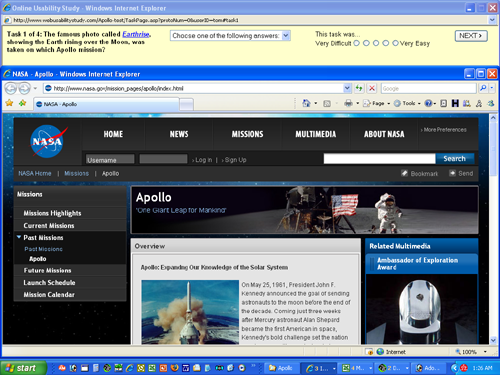500x375 pixels.
Task: Select the Very Easy radio button
Action: point(395,43)
